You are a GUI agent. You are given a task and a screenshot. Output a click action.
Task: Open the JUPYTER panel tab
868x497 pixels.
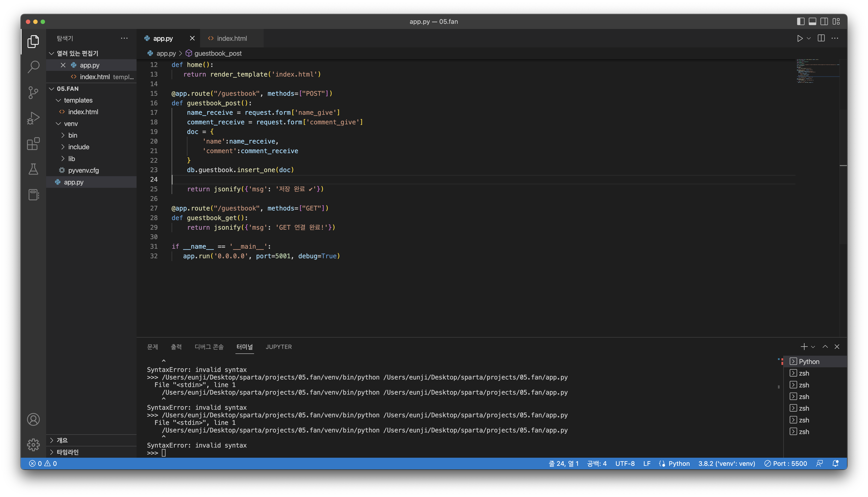pos(278,347)
